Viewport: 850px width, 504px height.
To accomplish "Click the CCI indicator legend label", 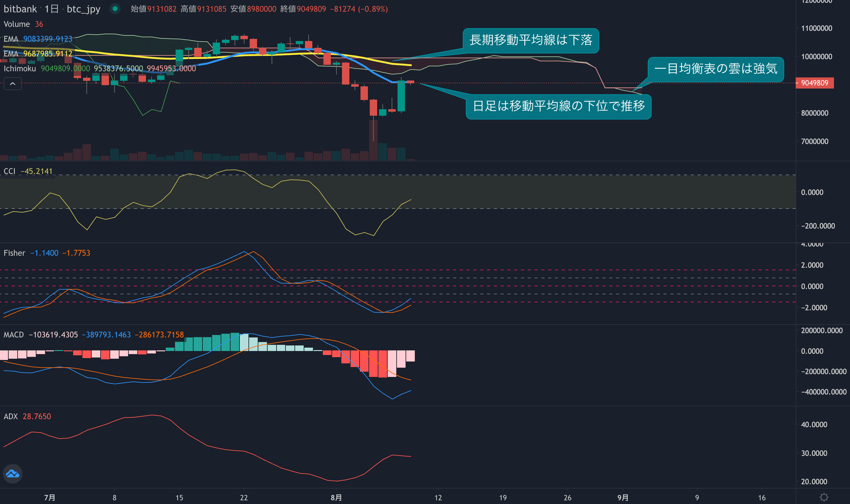I will 10,171.
